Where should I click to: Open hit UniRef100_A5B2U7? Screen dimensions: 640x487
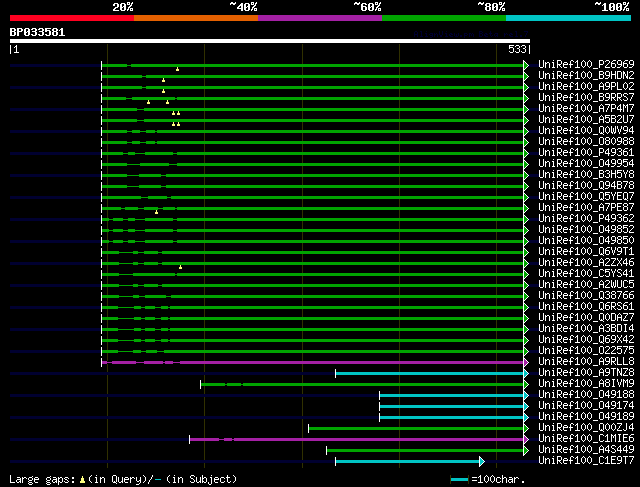586,119
